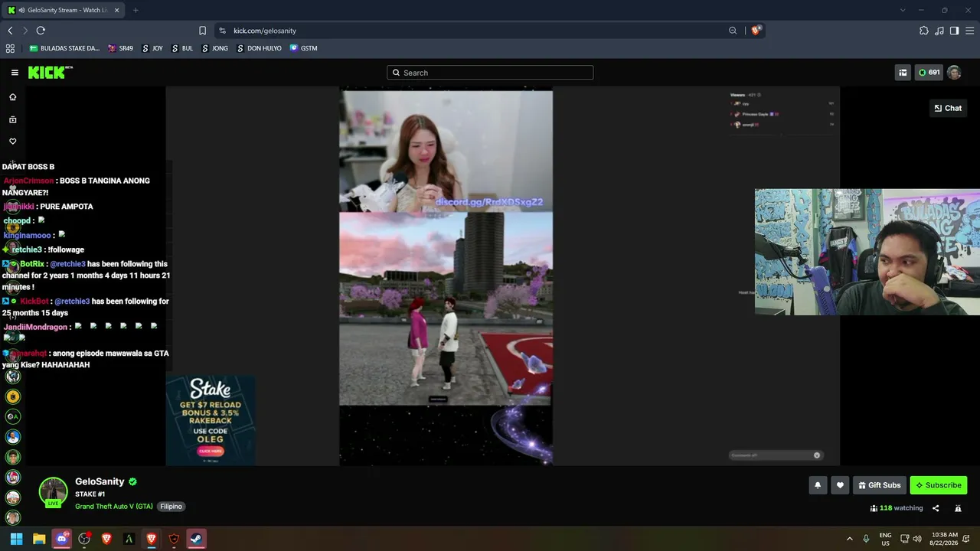Screen dimensions: 980x551
Task: Click the Gift Subs button
Action: coord(880,485)
